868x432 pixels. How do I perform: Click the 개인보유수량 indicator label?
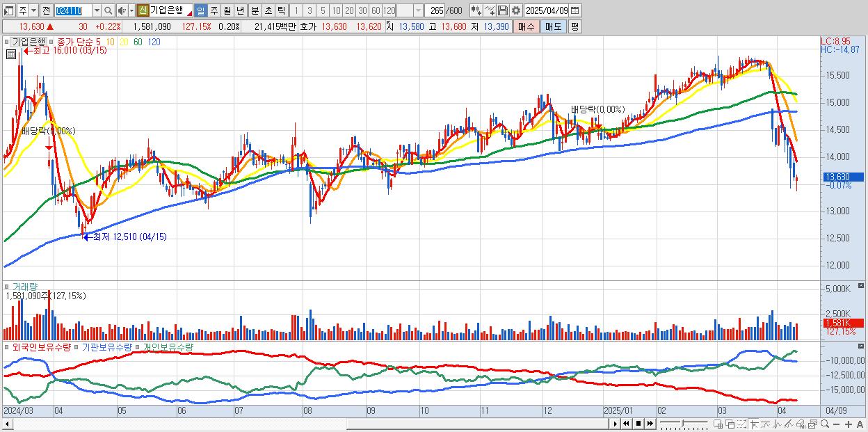click(168, 346)
